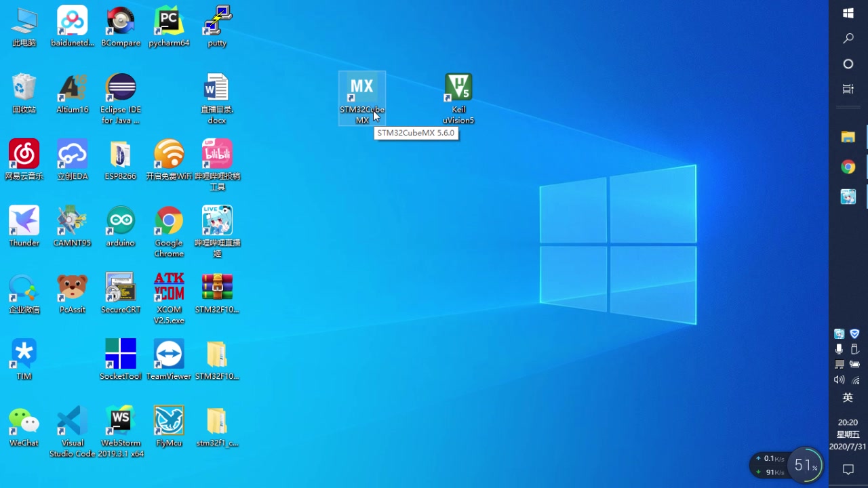Open taskbar Search magnifier
Image resolution: width=868 pixels, height=488 pixels.
click(x=848, y=39)
